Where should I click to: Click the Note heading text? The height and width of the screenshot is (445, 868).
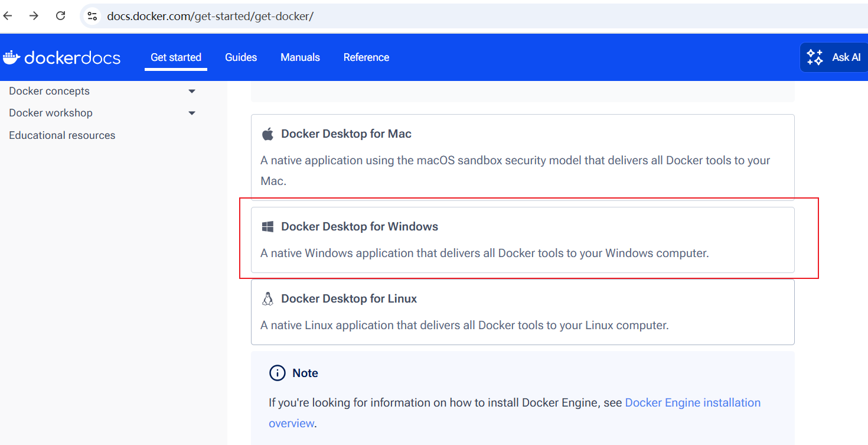pos(305,373)
